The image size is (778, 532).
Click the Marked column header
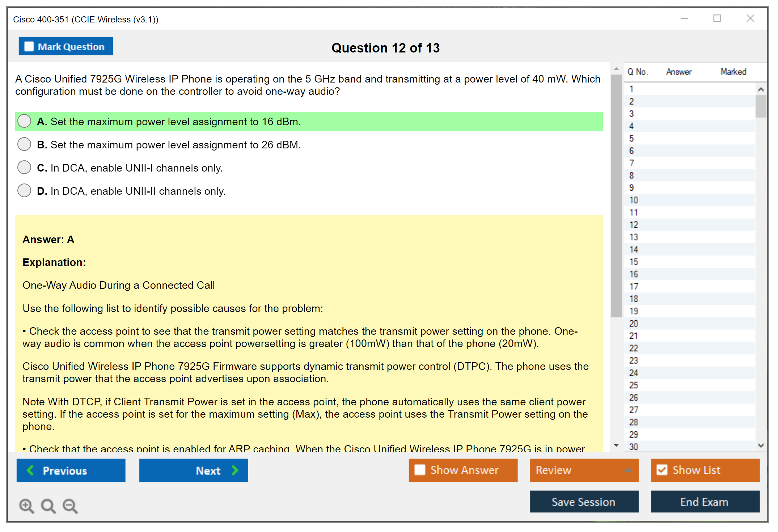[x=733, y=72]
